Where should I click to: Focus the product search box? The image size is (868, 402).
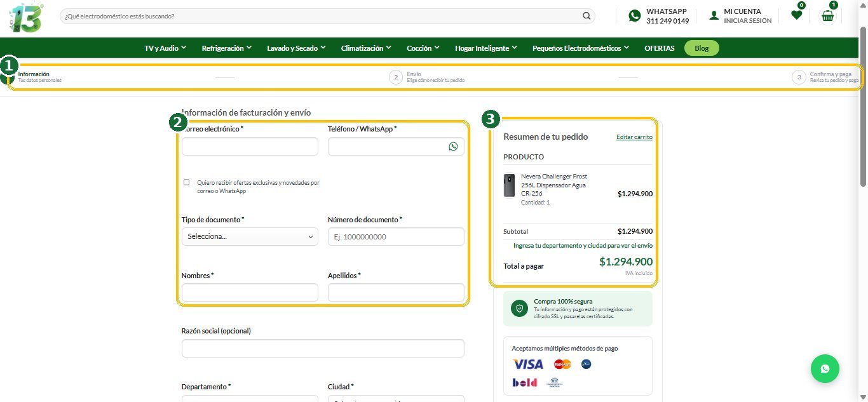tap(327, 16)
